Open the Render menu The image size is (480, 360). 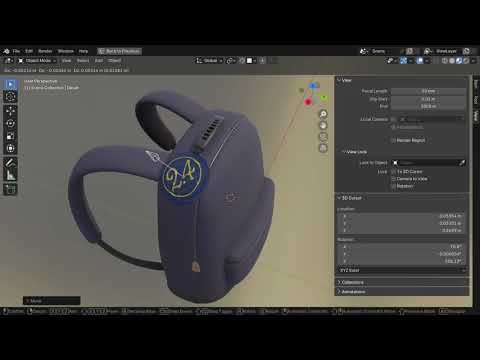pos(45,51)
